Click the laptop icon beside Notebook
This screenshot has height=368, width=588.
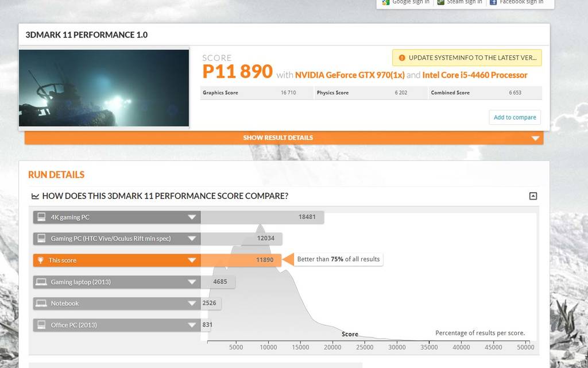tap(41, 304)
